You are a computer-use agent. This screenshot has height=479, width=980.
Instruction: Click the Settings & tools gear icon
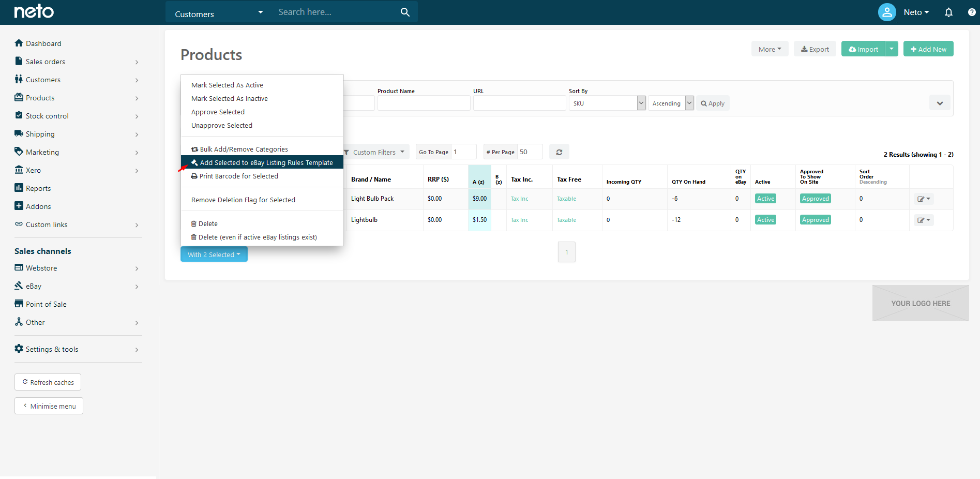pyautogui.click(x=19, y=349)
